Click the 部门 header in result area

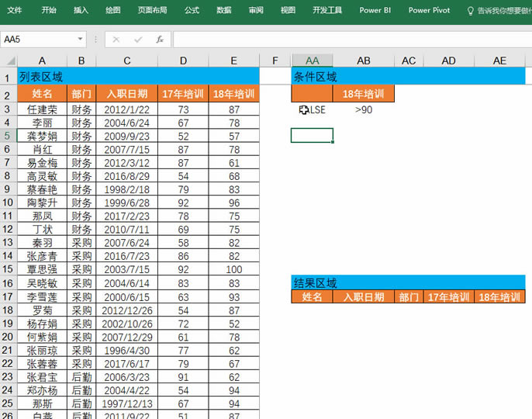409,296
